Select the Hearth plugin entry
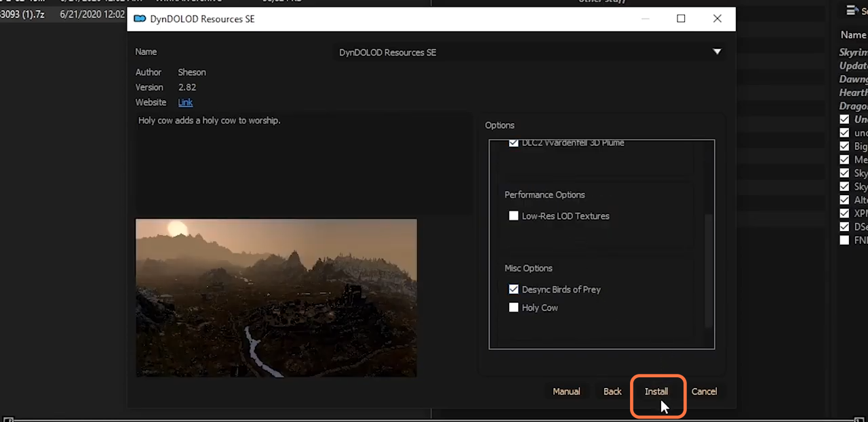The height and width of the screenshot is (422, 868). [x=853, y=93]
